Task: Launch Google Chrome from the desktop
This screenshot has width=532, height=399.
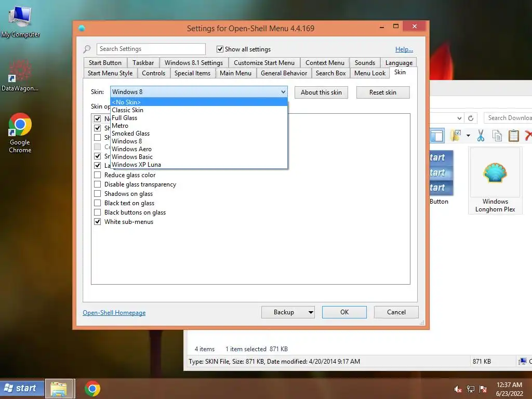Action: [x=20, y=132]
